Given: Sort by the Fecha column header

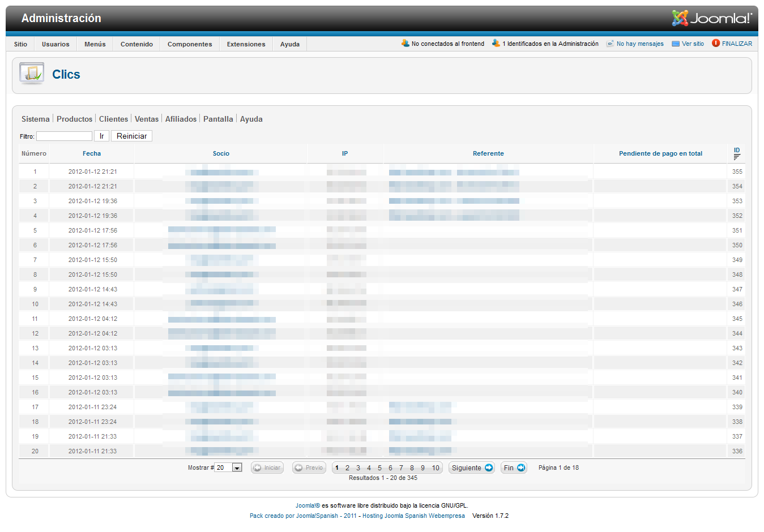Looking at the screenshot, I should coord(92,153).
